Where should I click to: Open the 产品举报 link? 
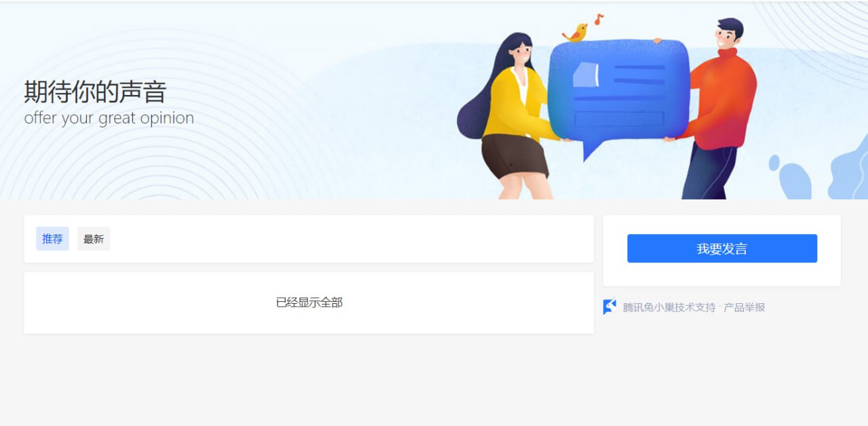(x=744, y=307)
